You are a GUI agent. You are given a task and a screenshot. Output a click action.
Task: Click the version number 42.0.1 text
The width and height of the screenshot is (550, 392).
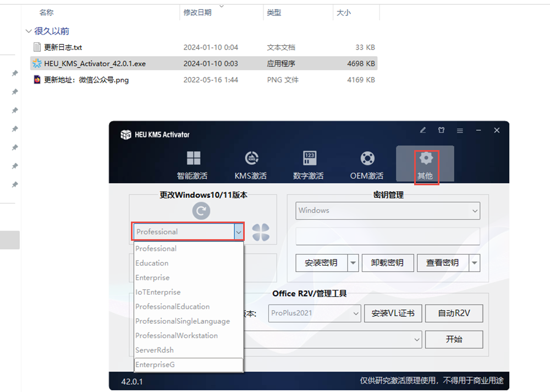132,382
